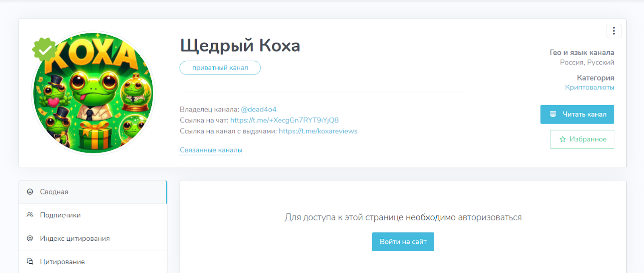Click the list icon in Читать канал

pyautogui.click(x=553, y=114)
